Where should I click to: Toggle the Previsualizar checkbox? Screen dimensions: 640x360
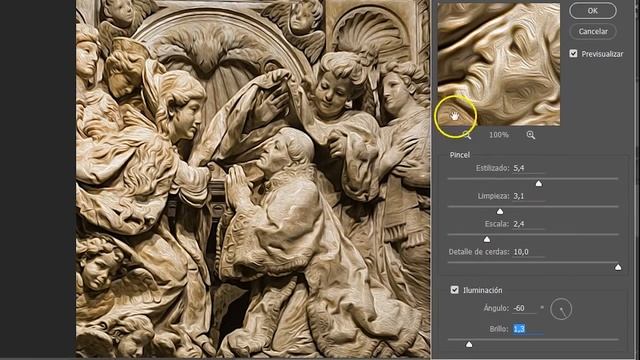[573, 53]
